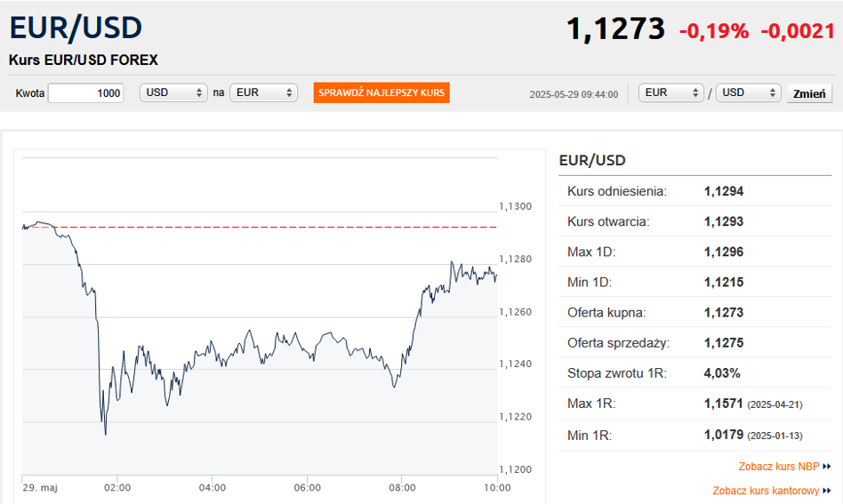Open the EUR target currency dropdown after 'na'
The image size is (843, 504).
tap(263, 93)
